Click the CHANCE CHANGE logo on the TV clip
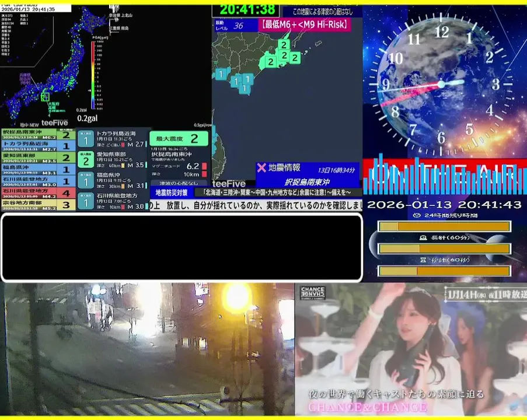 (312, 293)
